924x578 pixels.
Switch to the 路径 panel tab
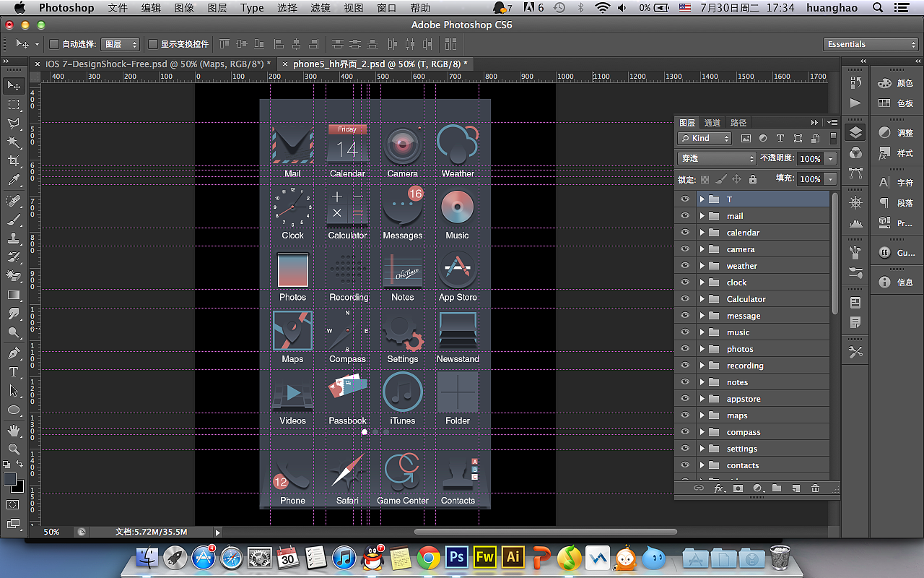[x=738, y=123]
